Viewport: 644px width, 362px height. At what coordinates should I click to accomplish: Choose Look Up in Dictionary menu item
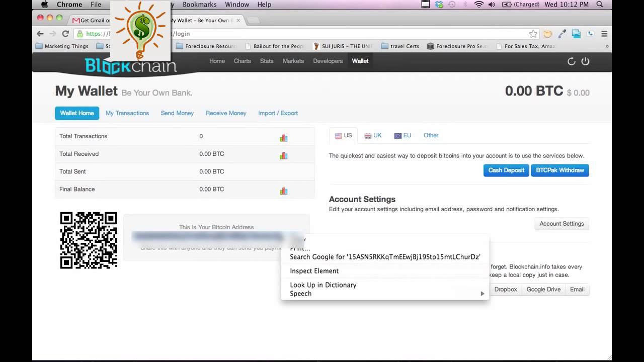pyautogui.click(x=385, y=285)
